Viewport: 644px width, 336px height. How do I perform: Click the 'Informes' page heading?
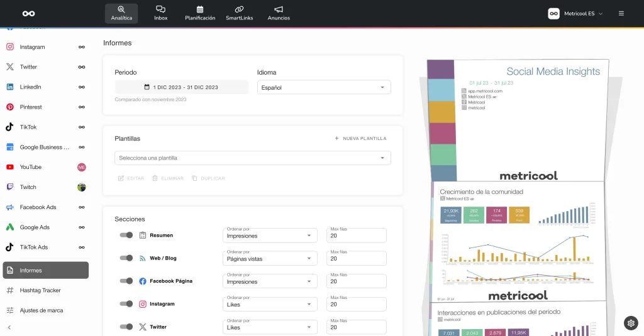(118, 43)
